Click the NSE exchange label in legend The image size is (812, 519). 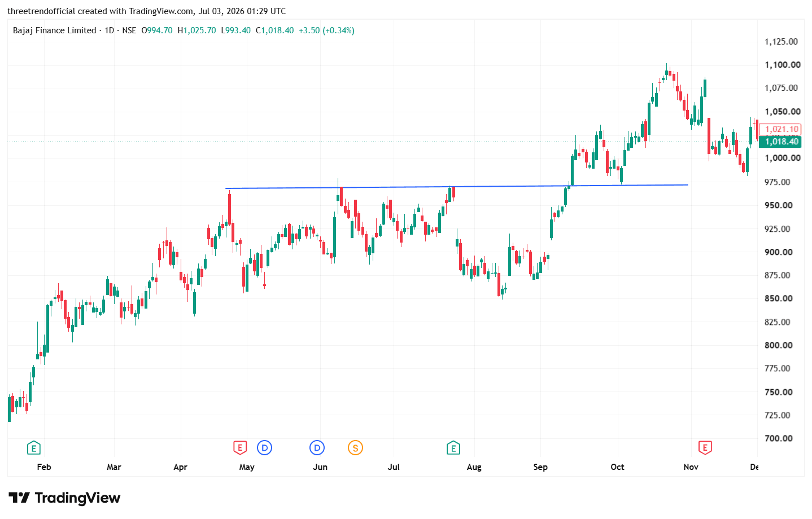coord(129,30)
